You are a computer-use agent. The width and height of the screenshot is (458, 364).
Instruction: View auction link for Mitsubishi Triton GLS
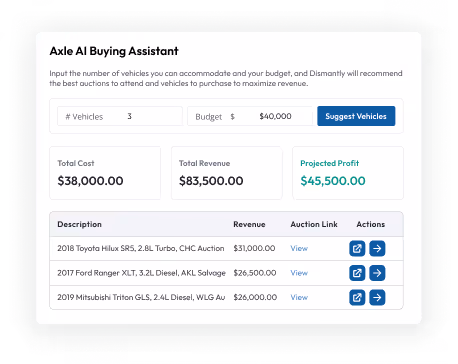coord(299,297)
